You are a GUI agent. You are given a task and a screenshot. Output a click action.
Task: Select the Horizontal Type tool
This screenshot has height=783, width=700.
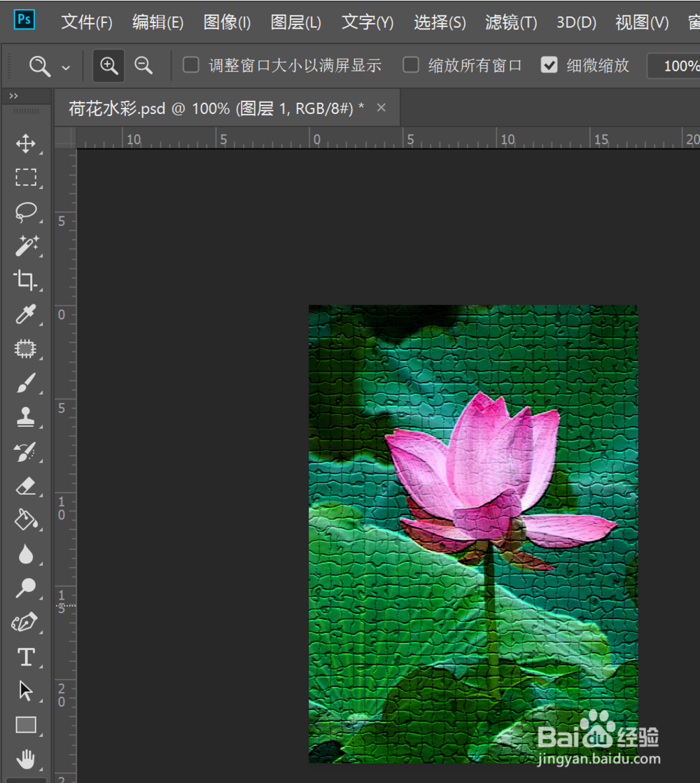(26, 656)
